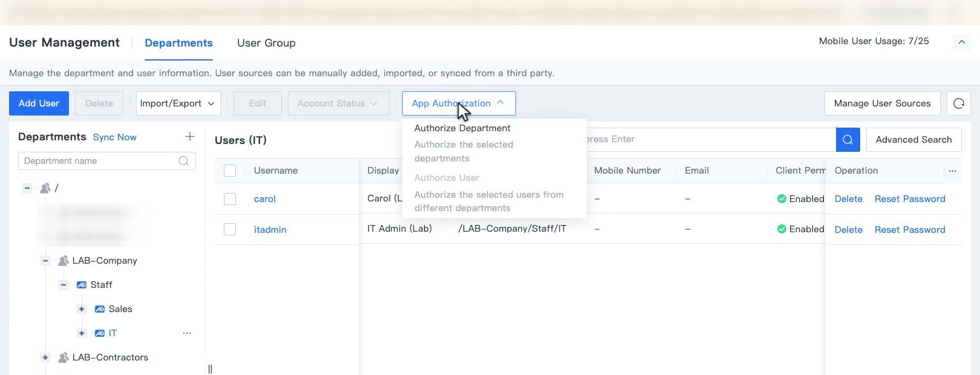Screen dimensions: 980x375
Task: Click the /LAB-Company/Staff/IT path cell
Action: (x=512, y=229)
